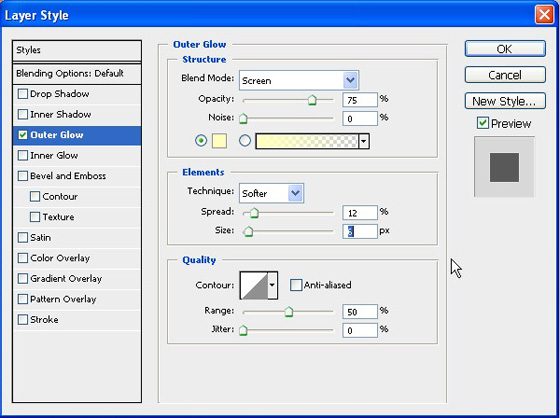Enable the Gradient Overlay checkbox
Screen dimensions: 560x418
[23, 278]
